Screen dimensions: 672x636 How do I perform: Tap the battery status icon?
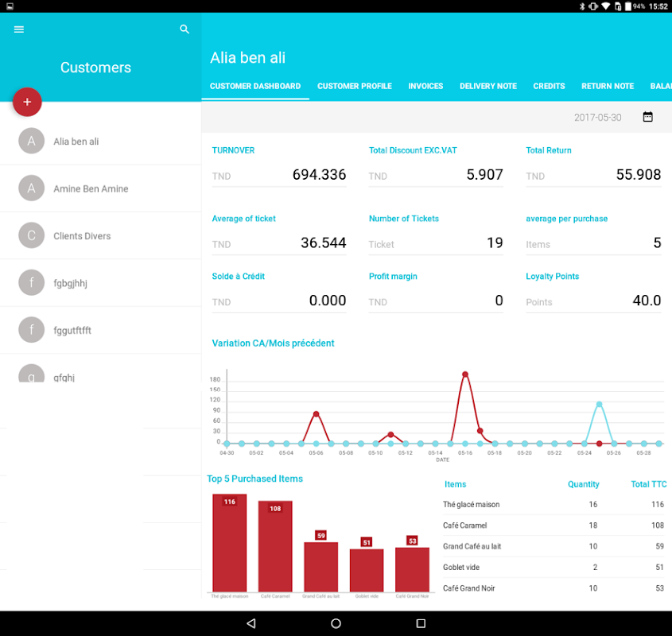pyautogui.click(x=627, y=6)
